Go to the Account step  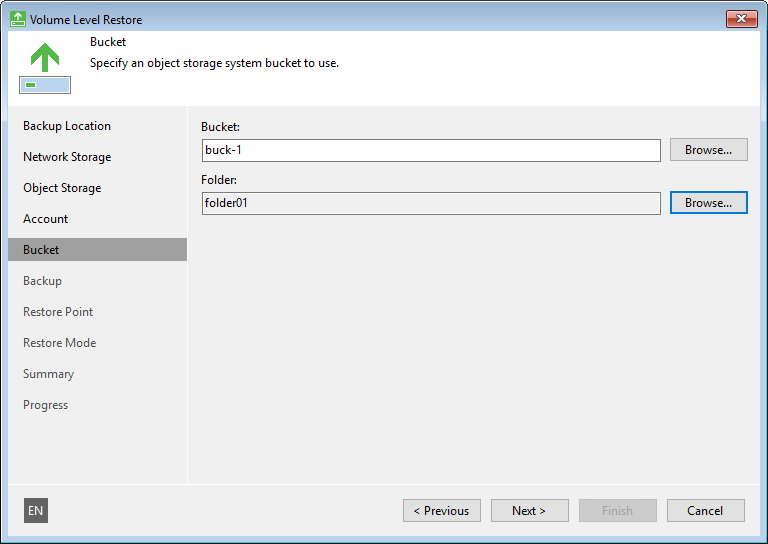click(x=46, y=219)
